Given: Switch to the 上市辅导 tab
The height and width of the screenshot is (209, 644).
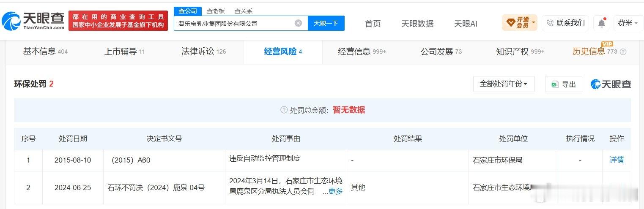Looking at the screenshot, I should pyautogui.click(x=125, y=52).
